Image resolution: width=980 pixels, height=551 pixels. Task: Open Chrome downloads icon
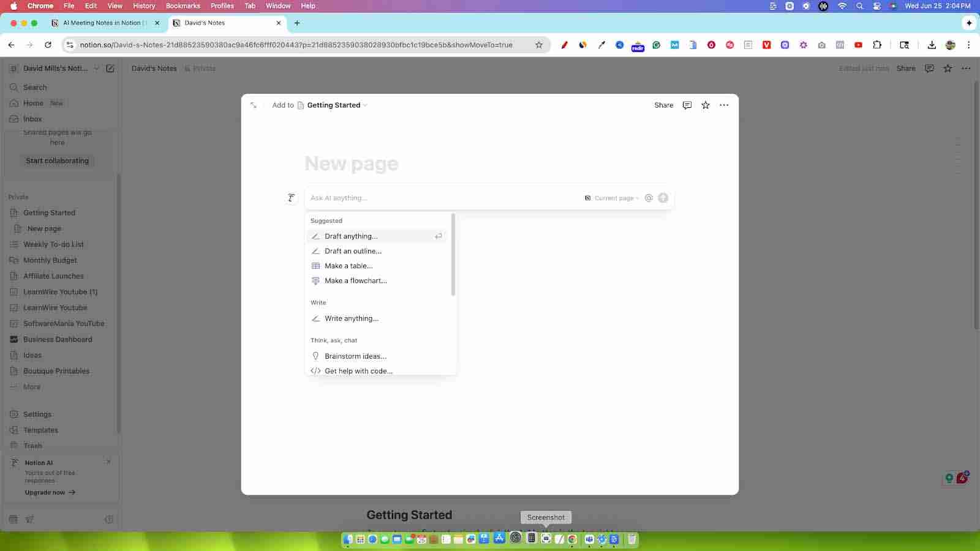pos(932,45)
